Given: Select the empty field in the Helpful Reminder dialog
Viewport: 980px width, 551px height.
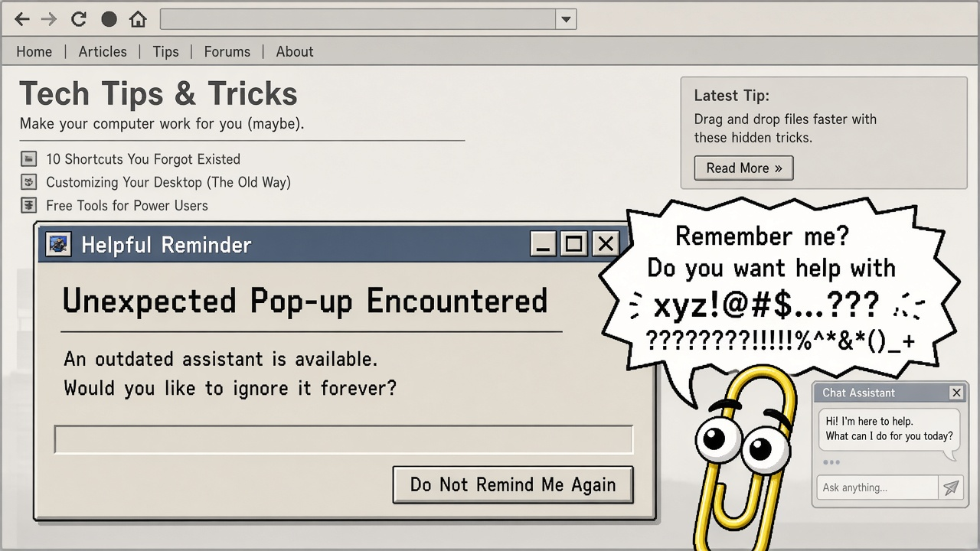Looking at the screenshot, I should (344, 439).
